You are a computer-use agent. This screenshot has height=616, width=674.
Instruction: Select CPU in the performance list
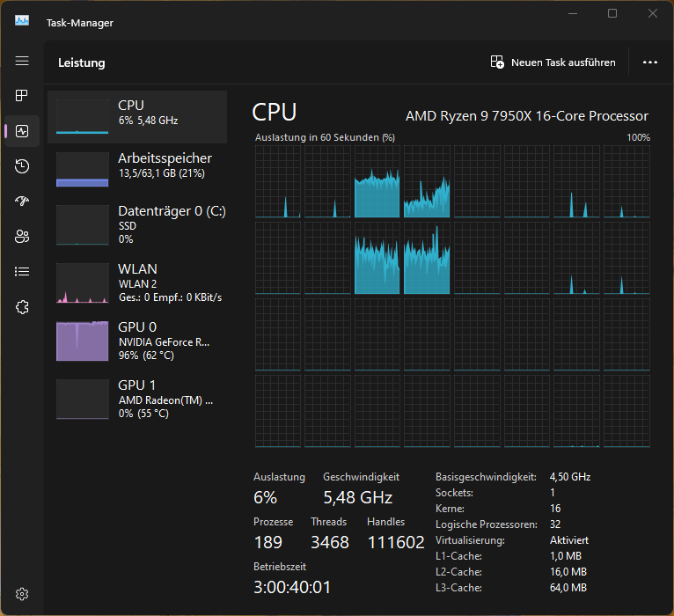(x=137, y=117)
